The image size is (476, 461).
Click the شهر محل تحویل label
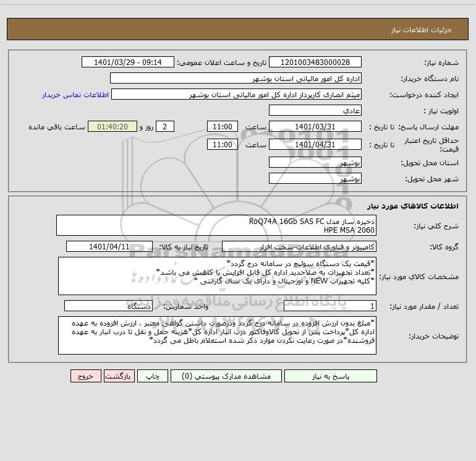pos(431,179)
